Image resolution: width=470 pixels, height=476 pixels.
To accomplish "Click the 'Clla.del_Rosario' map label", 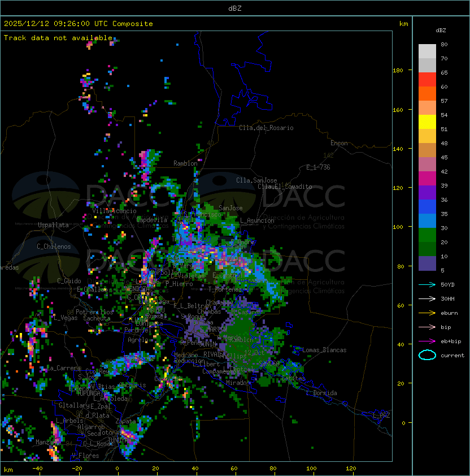I will pos(266,128).
